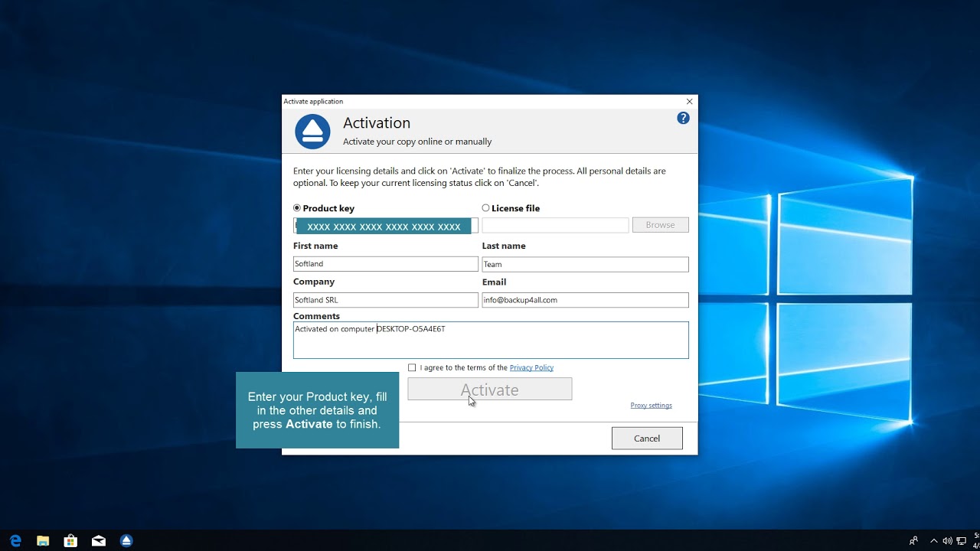Screen dimensions: 980x551
Task: Open the Proxy settings link
Action: point(651,405)
